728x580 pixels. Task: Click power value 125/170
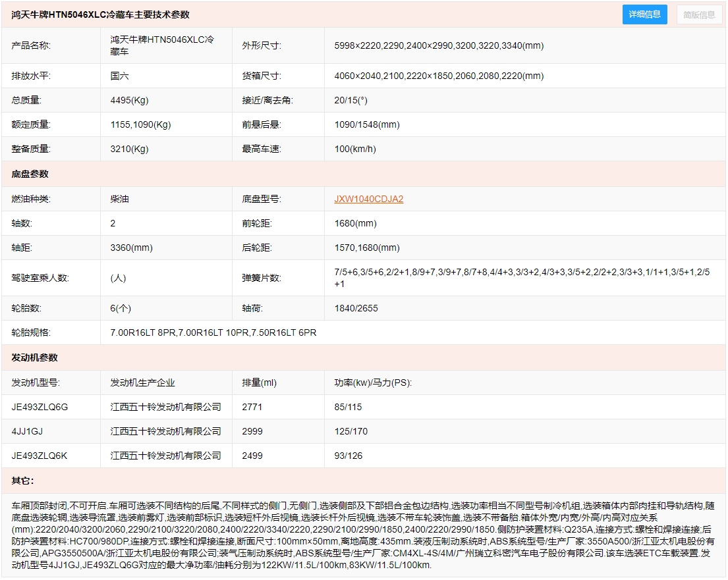click(x=350, y=431)
